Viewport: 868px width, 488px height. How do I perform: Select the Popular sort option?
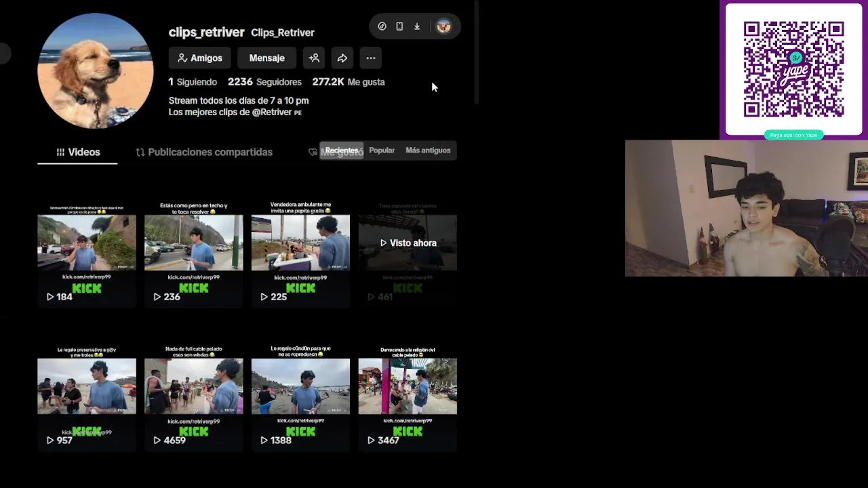click(382, 150)
